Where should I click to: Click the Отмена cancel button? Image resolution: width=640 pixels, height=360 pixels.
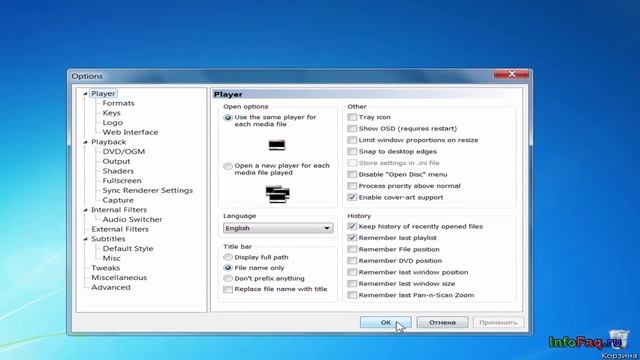point(442,322)
